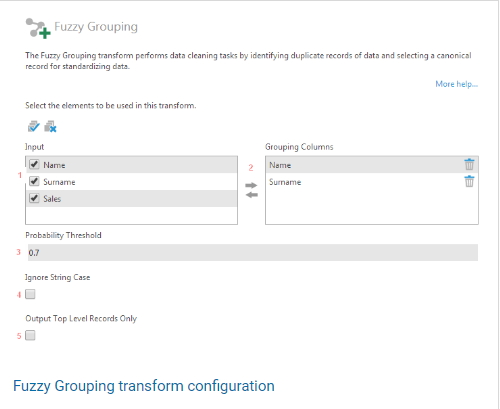Viewport: 500px width, 409px height.
Task: Enable Ignore String Case checkbox
Action: (30, 294)
